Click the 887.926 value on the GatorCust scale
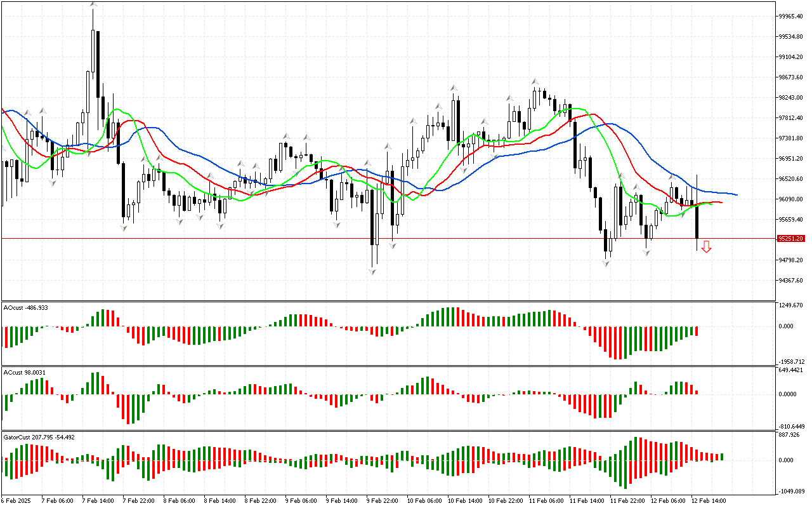The image size is (812, 508). click(789, 435)
